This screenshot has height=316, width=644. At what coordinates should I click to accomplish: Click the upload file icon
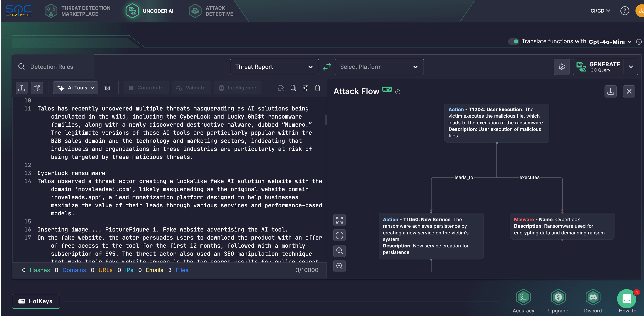[22, 88]
